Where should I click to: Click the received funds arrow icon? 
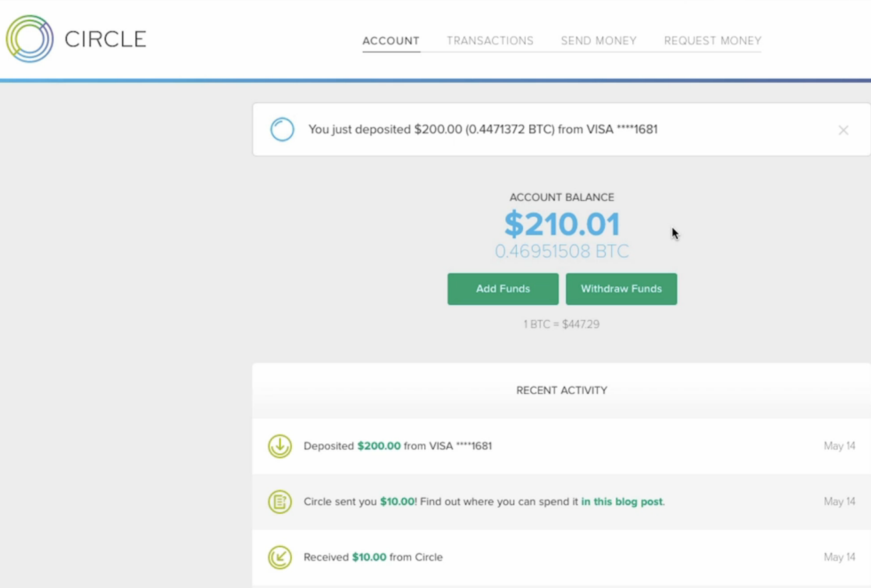280,557
